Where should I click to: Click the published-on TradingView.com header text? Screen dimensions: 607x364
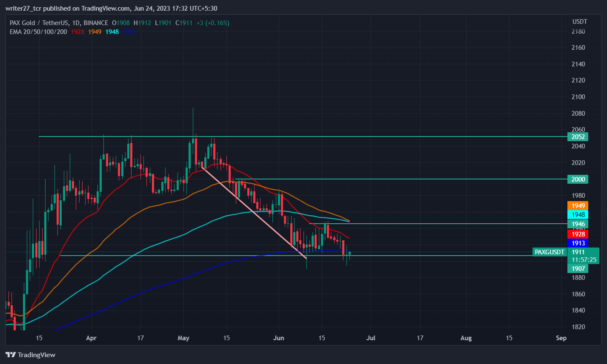pyautogui.click(x=112, y=8)
